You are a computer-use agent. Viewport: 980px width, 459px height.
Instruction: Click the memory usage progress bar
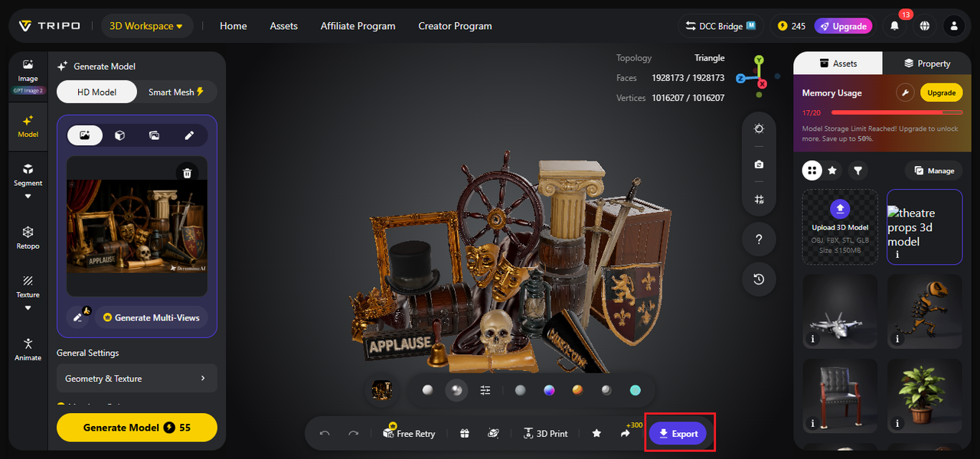(x=897, y=112)
